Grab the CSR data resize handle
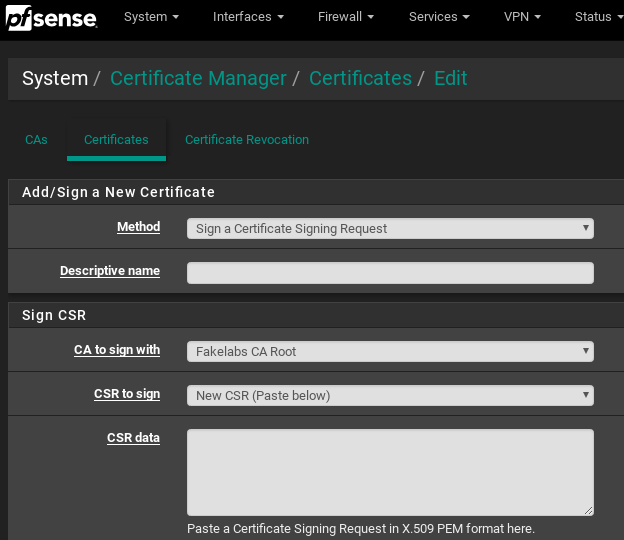 (x=588, y=510)
